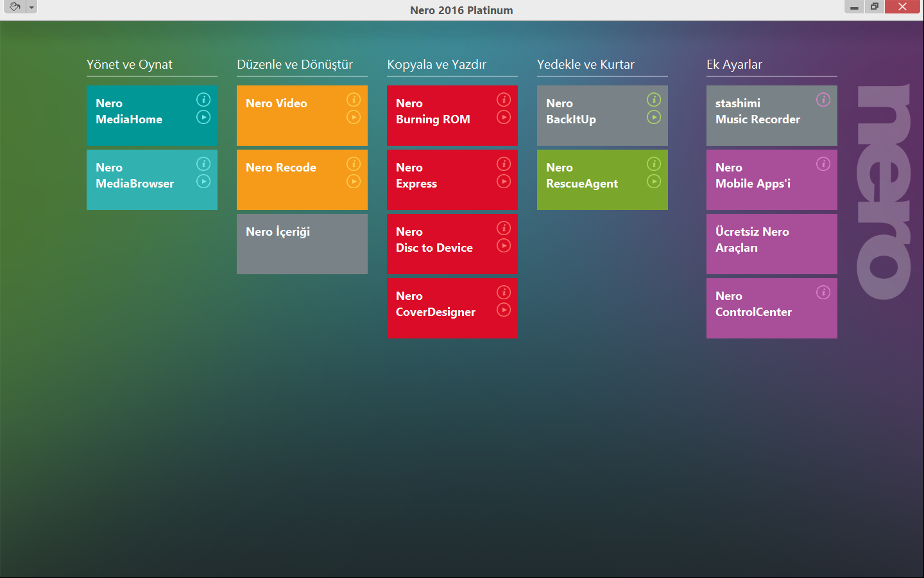Open info for stashimi Music Recorder
Image resolution: width=924 pixels, height=578 pixels.
tap(823, 100)
